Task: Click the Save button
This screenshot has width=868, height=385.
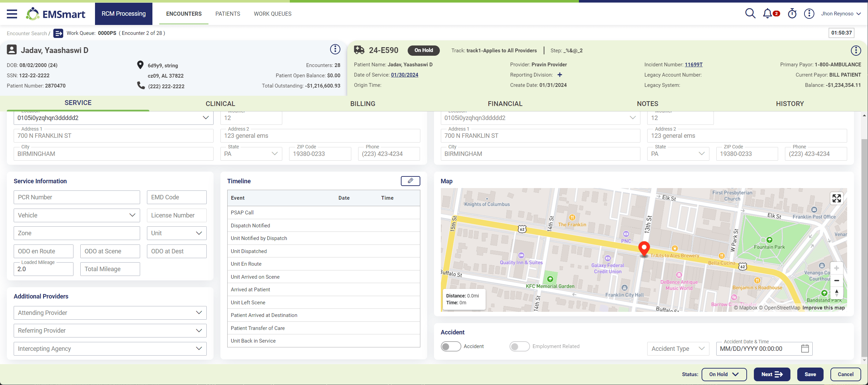Action: point(810,374)
